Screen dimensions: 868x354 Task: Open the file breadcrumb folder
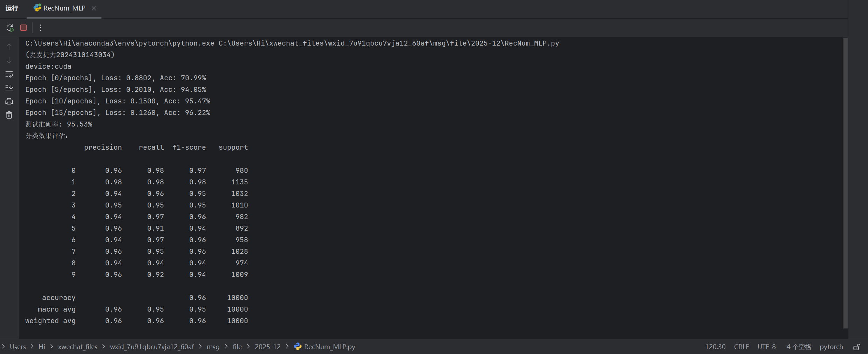pos(237,347)
